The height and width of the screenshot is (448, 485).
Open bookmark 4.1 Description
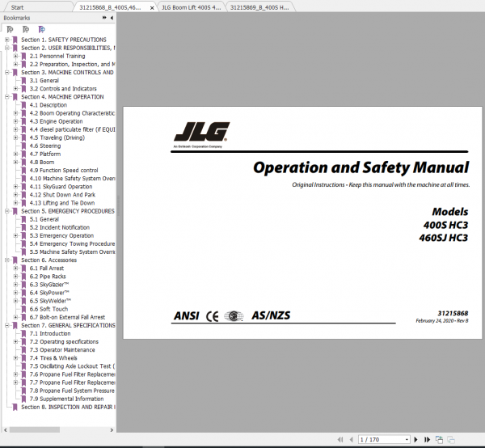click(48, 105)
